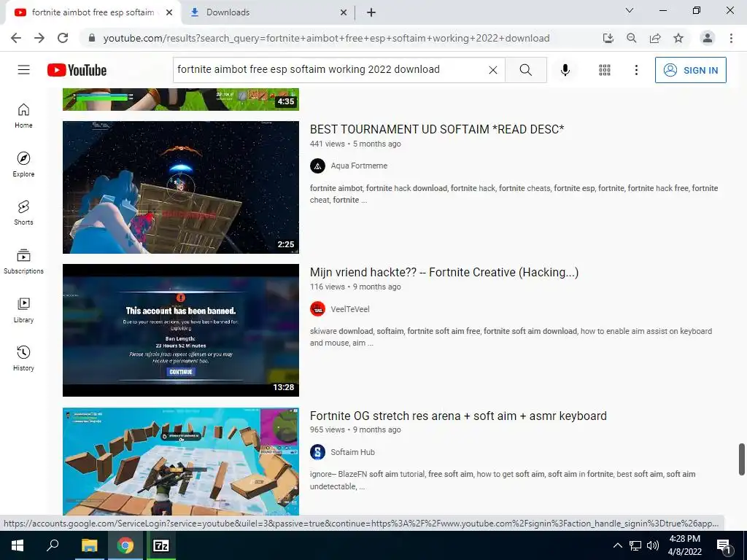Open File Explorer from taskbar
This screenshot has height=560, width=747.
click(89, 545)
